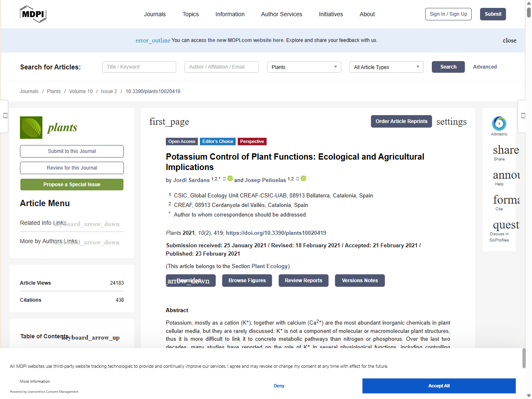Image resolution: width=532 pixels, height=399 pixels.
Task: Click the Title / Keyword search field
Action: click(139, 67)
